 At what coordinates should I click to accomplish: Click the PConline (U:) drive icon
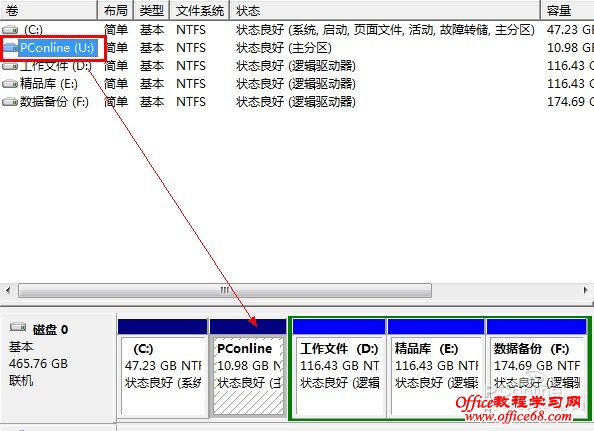(x=11, y=48)
